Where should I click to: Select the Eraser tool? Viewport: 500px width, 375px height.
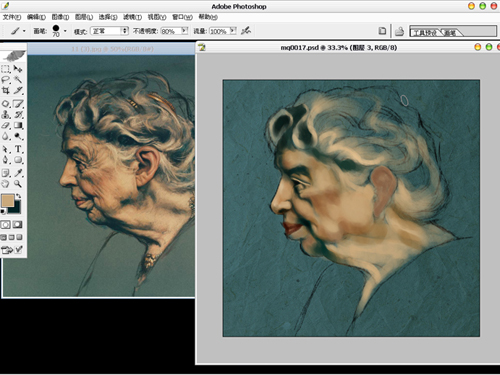click(x=6, y=126)
